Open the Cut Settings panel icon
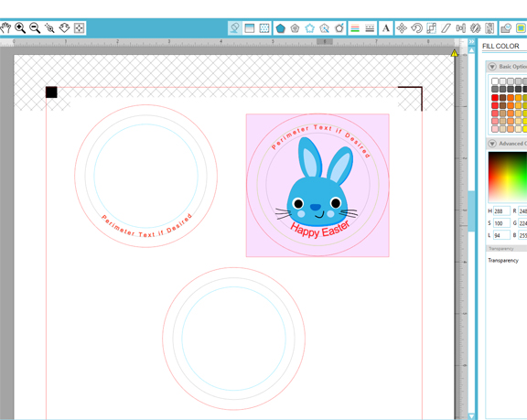Screen dimensions: 527x420 click(x=506, y=28)
